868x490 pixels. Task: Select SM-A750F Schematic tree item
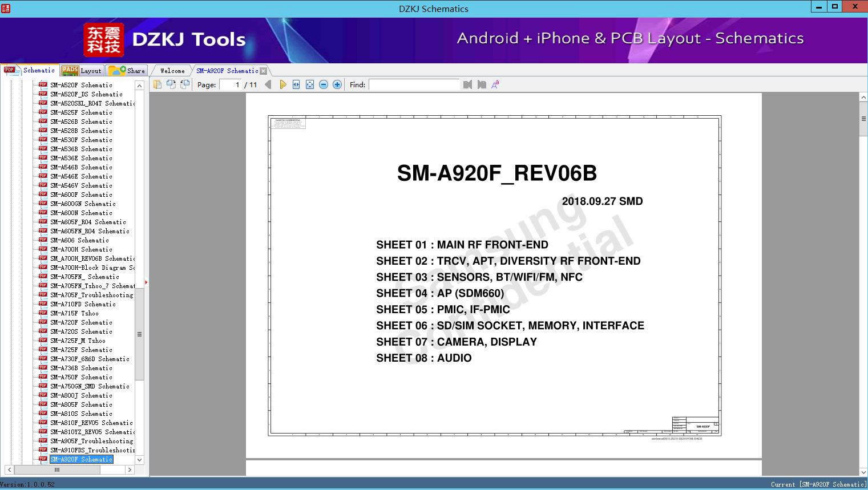(81, 377)
